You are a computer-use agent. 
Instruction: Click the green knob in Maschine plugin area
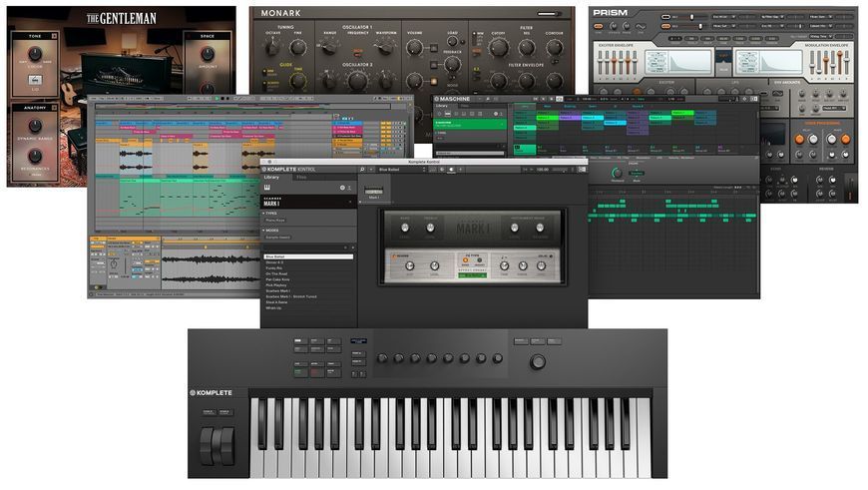click(x=617, y=174)
